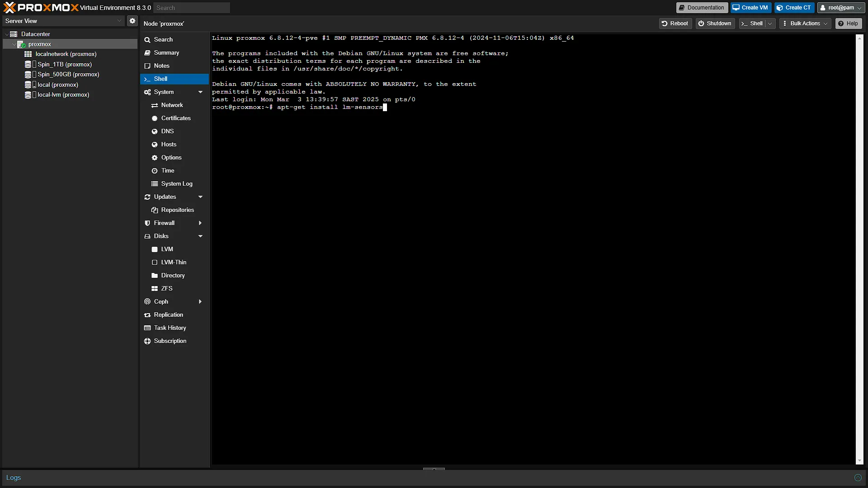The image size is (868, 488).
Task: Click the Ceph icon in the node menu
Action: pyautogui.click(x=147, y=301)
